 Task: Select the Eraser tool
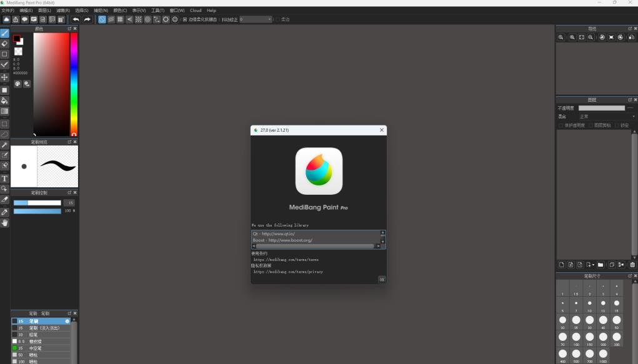tap(4, 44)
